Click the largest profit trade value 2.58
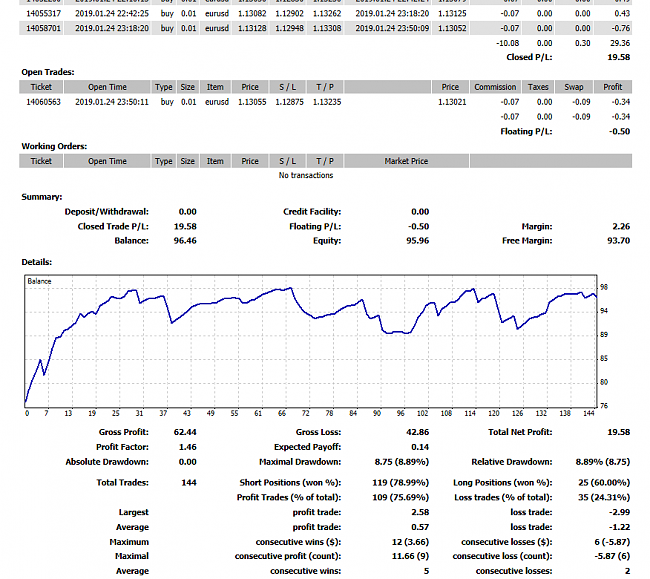Screen dimensions: 650x579 (420, 512)
